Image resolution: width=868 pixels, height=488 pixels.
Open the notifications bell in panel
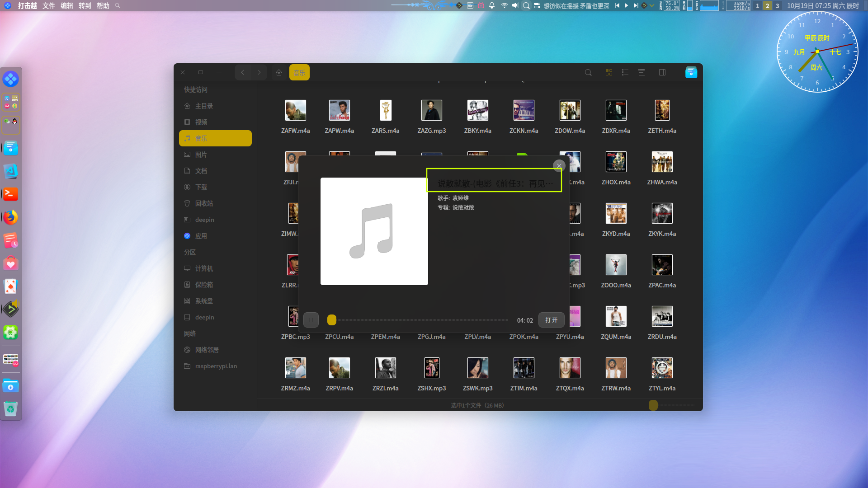pos(492,5)
